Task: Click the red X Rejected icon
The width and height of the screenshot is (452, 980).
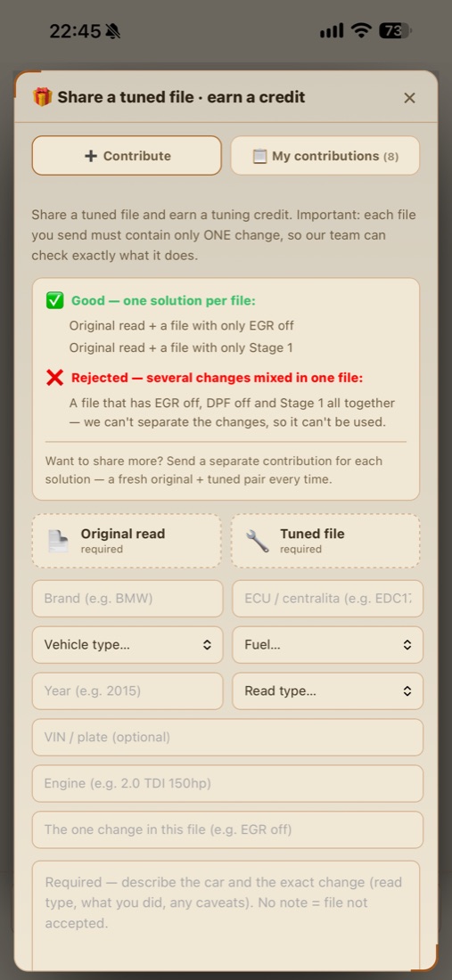Action: (55, 378)
